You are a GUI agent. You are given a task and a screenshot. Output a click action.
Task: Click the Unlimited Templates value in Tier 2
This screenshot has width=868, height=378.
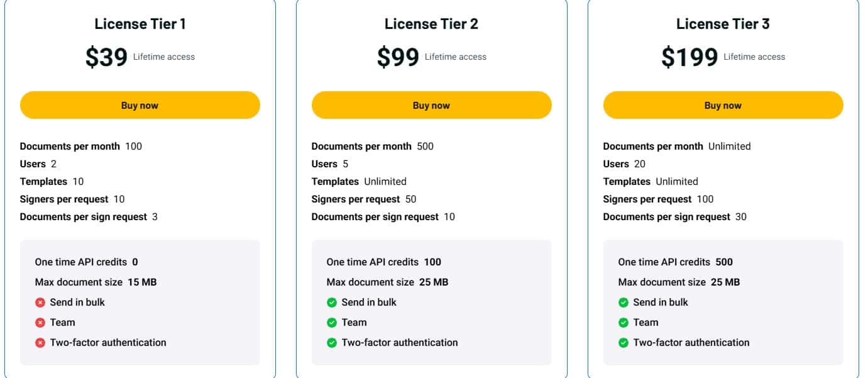(387, 181)
